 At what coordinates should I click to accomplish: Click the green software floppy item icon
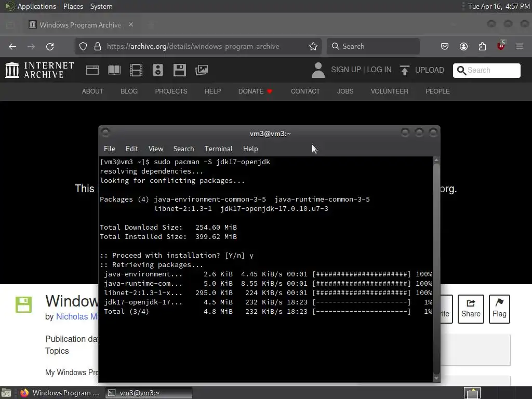[23, 304]
